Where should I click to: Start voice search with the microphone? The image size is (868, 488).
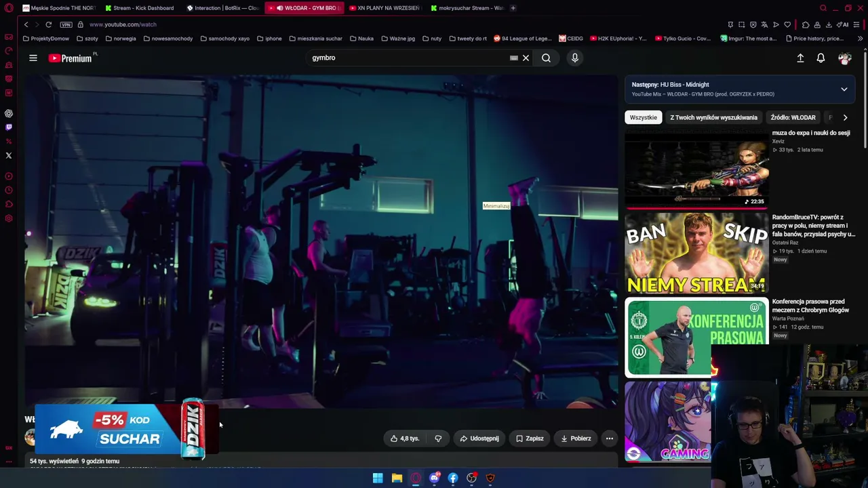click(x=575, y=58)
